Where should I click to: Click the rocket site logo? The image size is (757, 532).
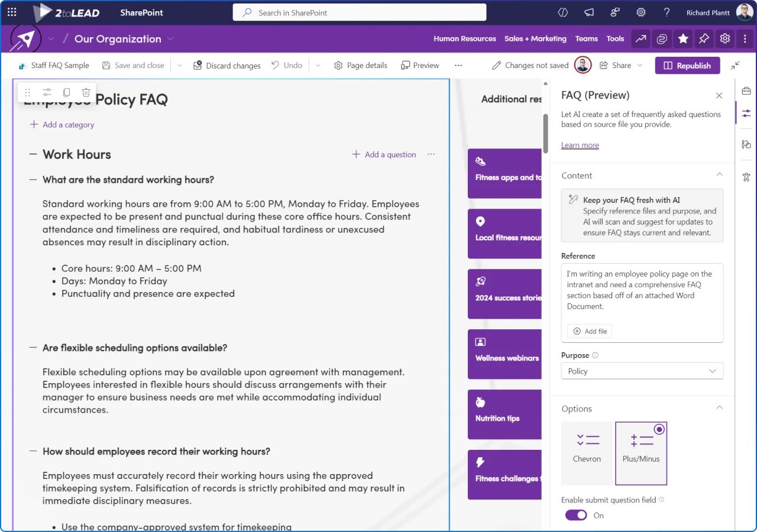tap(25, 39)
